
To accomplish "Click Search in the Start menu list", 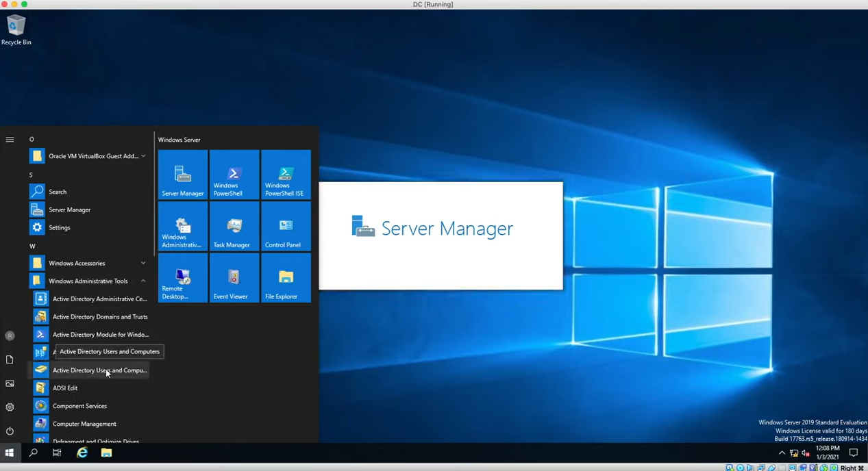I will point(90,192).
